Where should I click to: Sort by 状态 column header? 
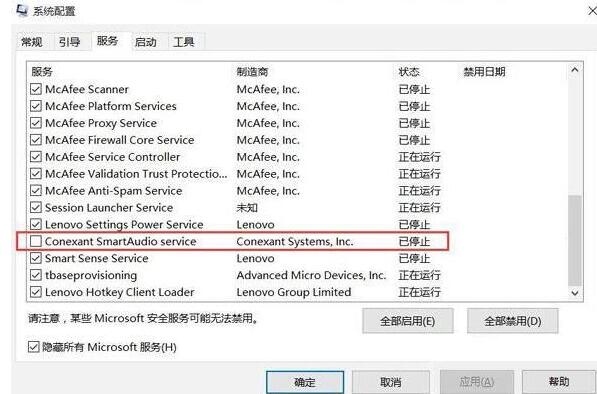(x=409, y=72)
